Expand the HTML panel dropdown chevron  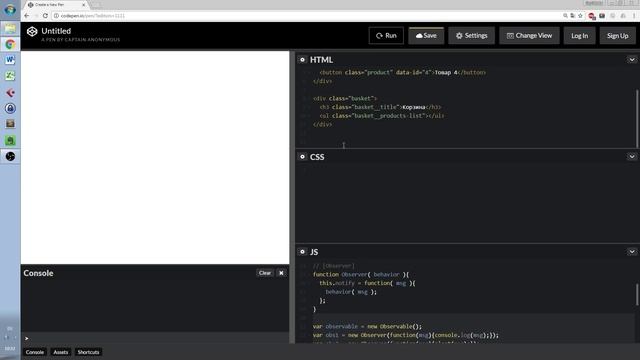[x=631, y=60]
